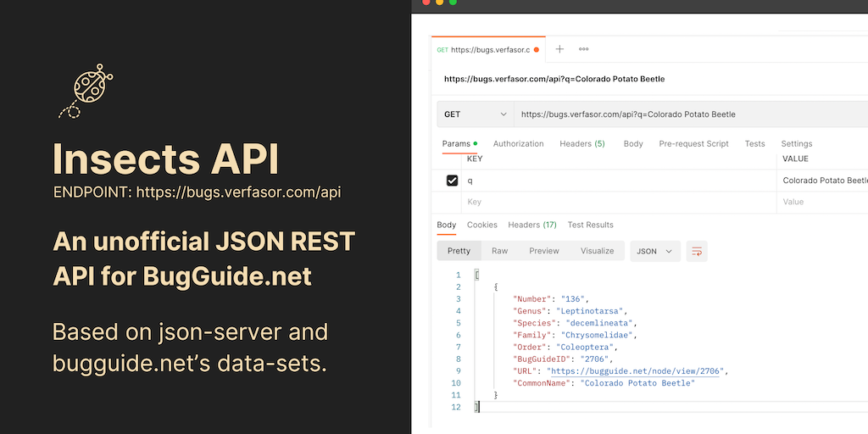Open a new request tab with plus icon
Screen dimensions: 868x434
pyautogui.click(x=559, y=49)
